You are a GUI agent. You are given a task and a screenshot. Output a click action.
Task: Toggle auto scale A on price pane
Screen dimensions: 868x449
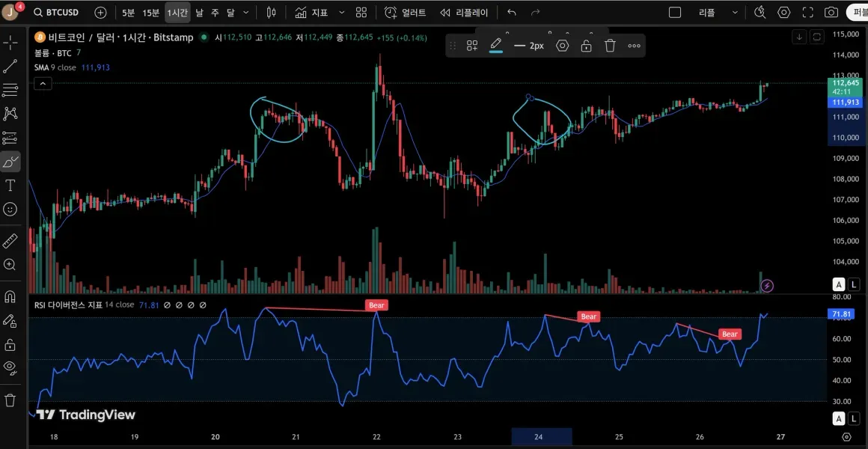coord(840,285)
